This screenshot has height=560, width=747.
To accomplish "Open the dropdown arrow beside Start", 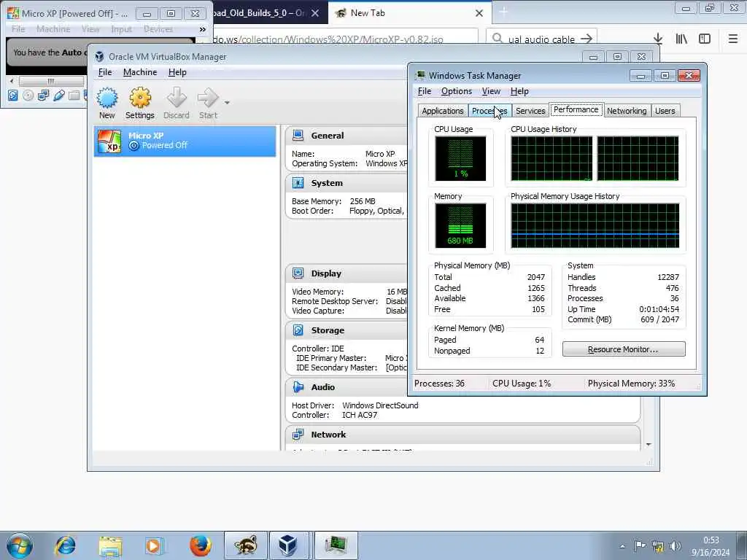I will click(x=227, y=102).
